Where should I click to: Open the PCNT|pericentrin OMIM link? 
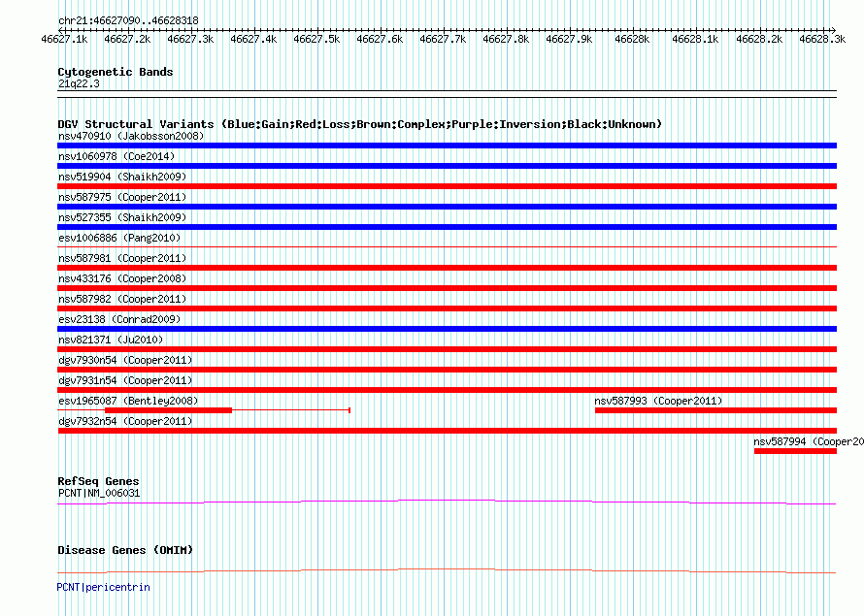click(104, 587)
